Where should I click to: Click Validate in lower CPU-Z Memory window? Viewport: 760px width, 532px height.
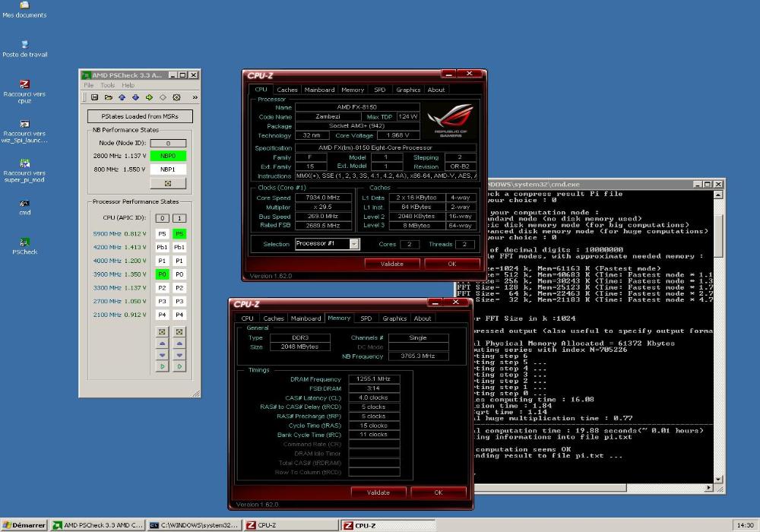coord(378,492)
